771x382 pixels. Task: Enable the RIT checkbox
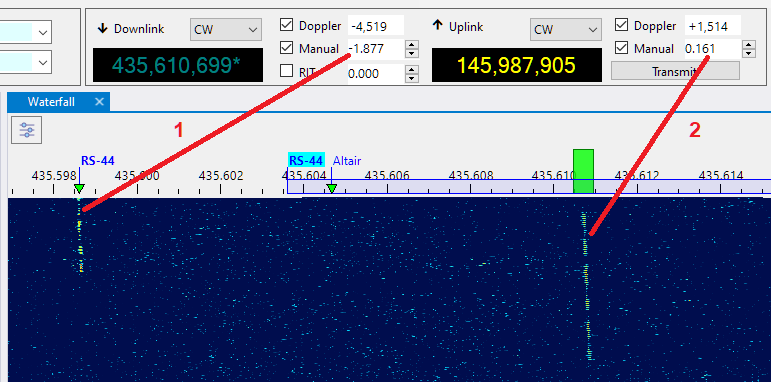(286, 71)
